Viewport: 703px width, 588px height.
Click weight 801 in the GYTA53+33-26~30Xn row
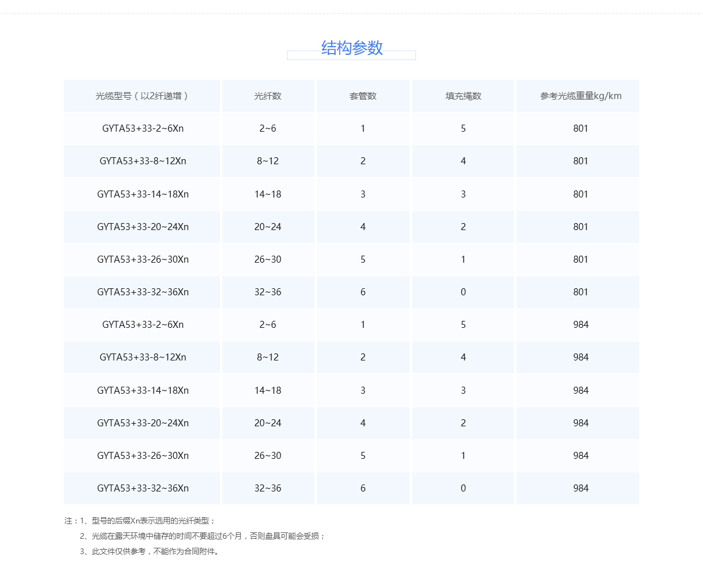[x=580, y=259]
